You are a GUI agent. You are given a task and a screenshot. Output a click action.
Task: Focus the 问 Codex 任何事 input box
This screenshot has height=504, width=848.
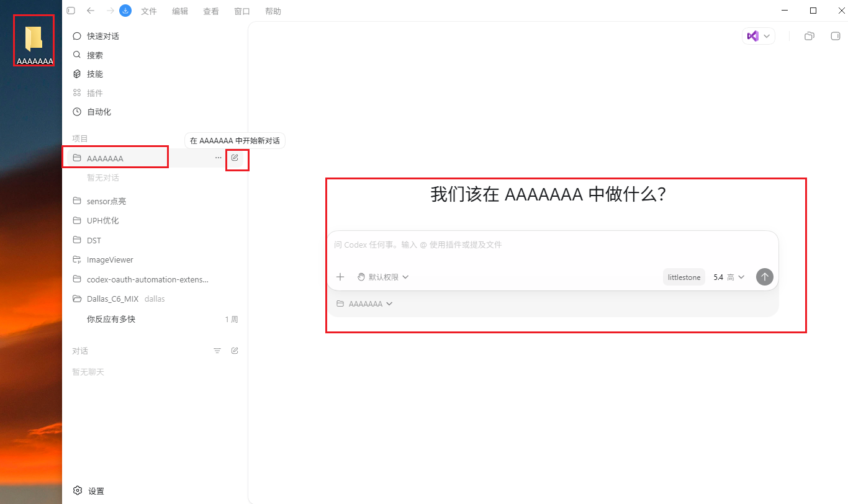tap(553, 245)
